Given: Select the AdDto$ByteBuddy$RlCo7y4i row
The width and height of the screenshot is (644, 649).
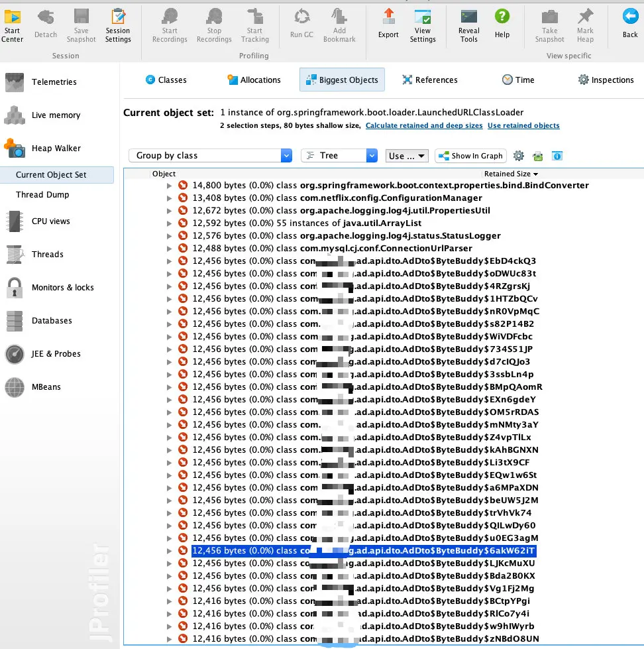Looking at the screenshot, I should (x=360, y=613).
